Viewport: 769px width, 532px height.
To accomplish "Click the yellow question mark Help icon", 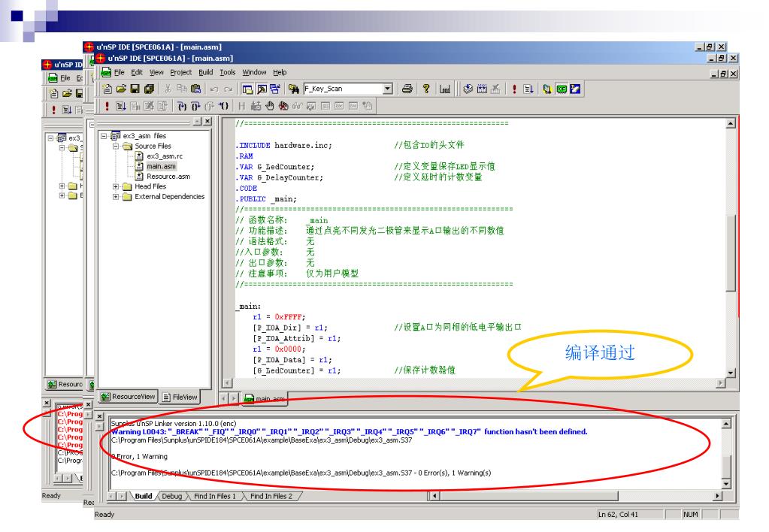I will (426, 89).
